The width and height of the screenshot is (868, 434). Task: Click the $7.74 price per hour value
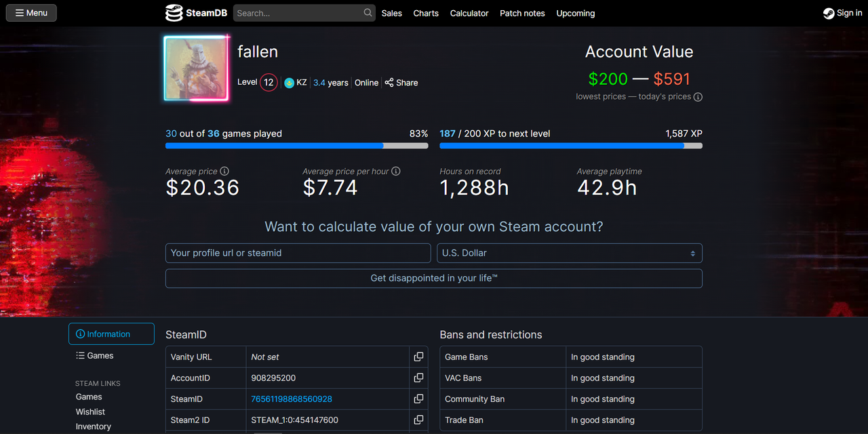pos(330,188)
